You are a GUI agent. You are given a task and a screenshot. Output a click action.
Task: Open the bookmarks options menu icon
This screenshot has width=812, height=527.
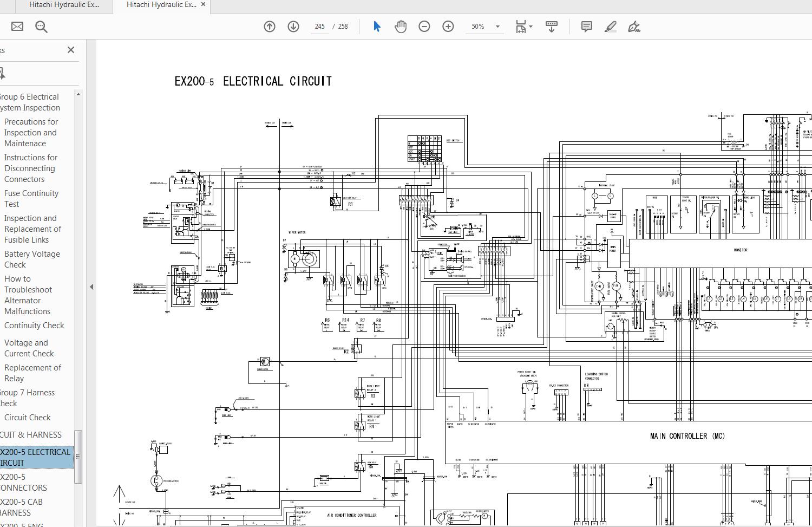pyautogui.click(x=2, y=73)
